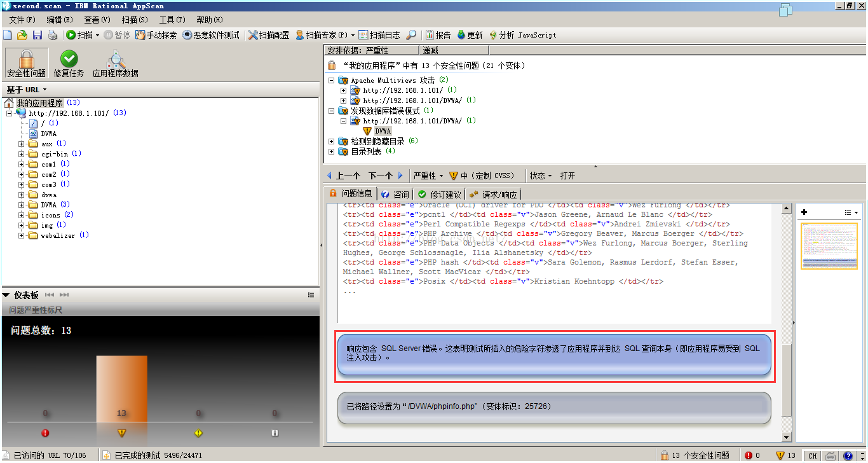Open 扫描专家 scan expert
Viewport: 868px width, 463px height.
[322, 35]
